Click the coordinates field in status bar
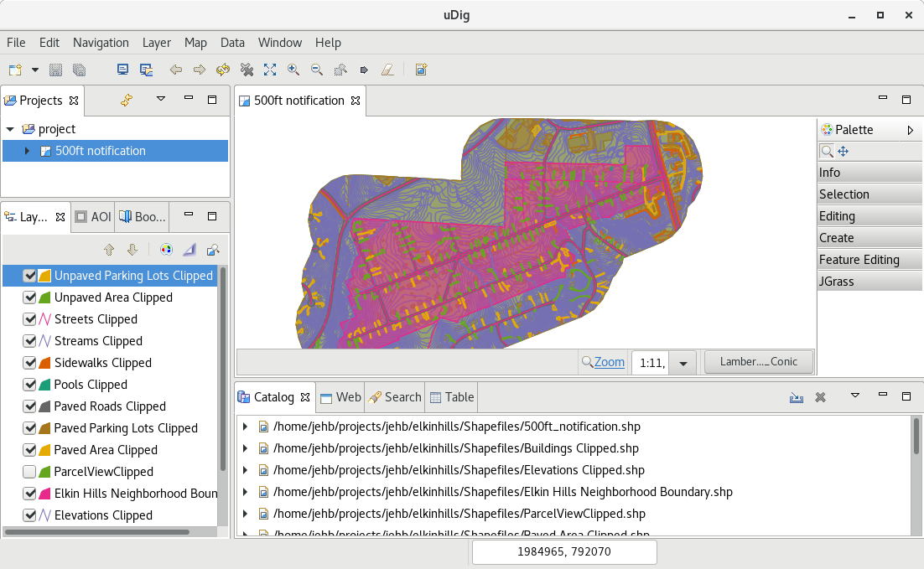This screenshot has height=569, width=924. tap(564, 552)
